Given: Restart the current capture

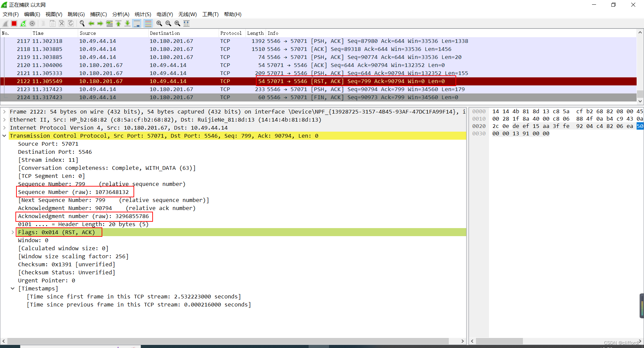Looking at the screenshot, I should tap(23, 23).
